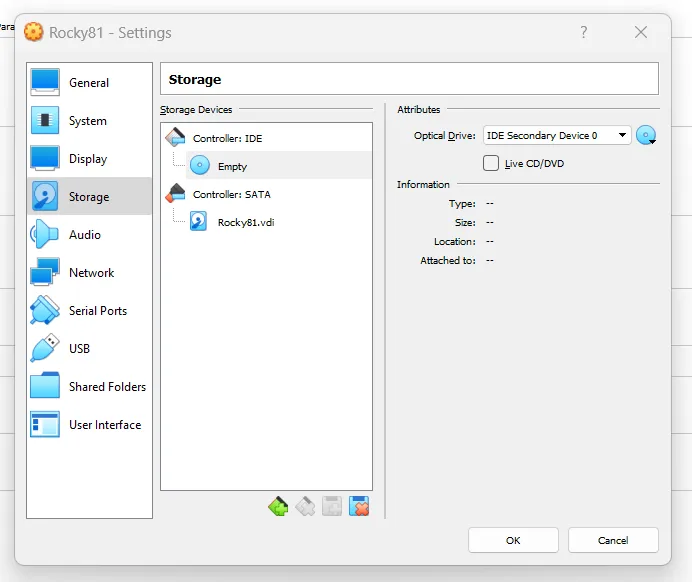Click the add attachment icon
Viewport: 692px width, 582px height.
click(x=332, y=506)
